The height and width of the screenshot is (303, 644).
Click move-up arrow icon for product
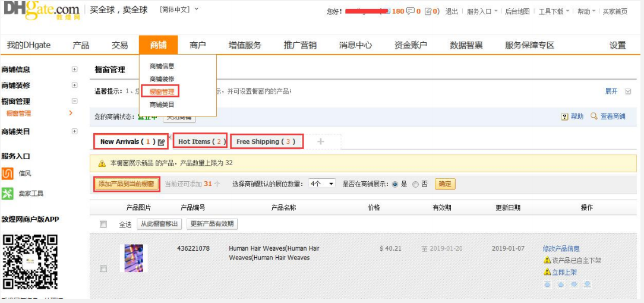pos(561,284)
